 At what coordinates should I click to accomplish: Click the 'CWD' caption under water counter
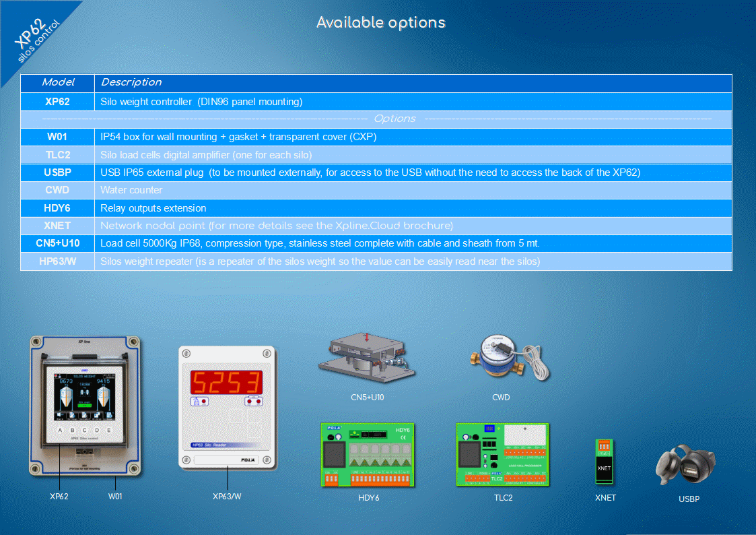tap(501, 398)
